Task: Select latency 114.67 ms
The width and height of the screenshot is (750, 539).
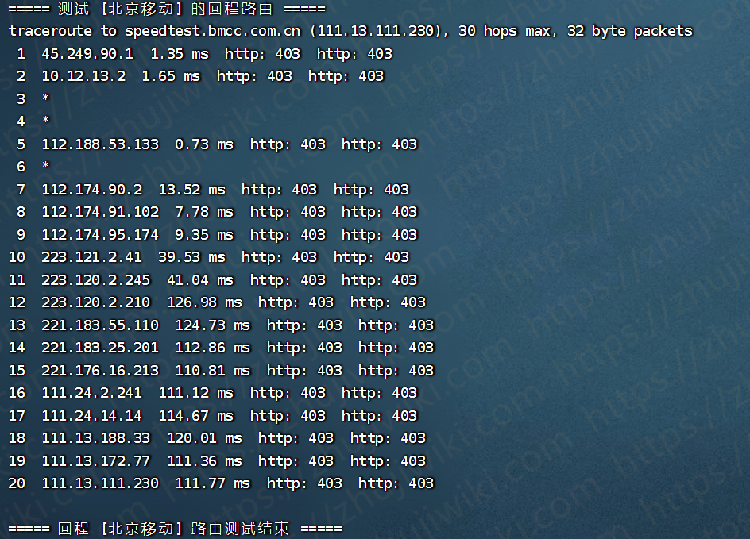Action: coord(197,416)
